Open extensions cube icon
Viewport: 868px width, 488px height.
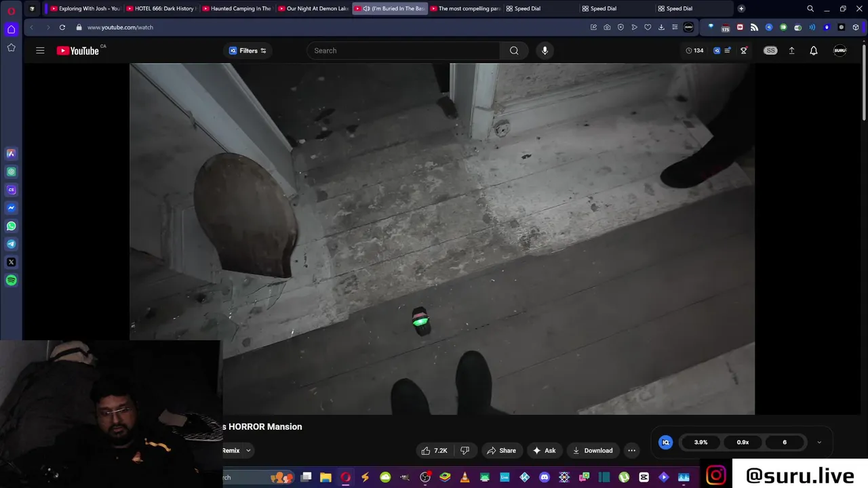(x=856, y=27)
